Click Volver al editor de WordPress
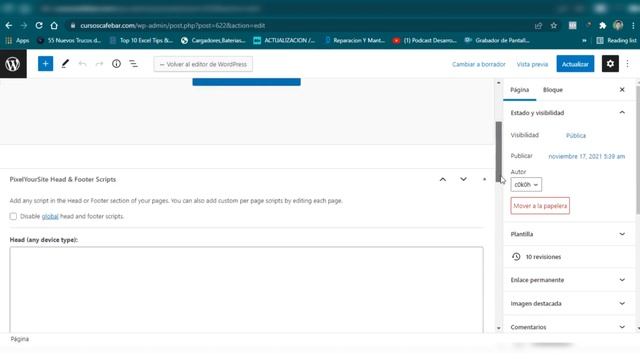The image size is (640, 360). 203,64
